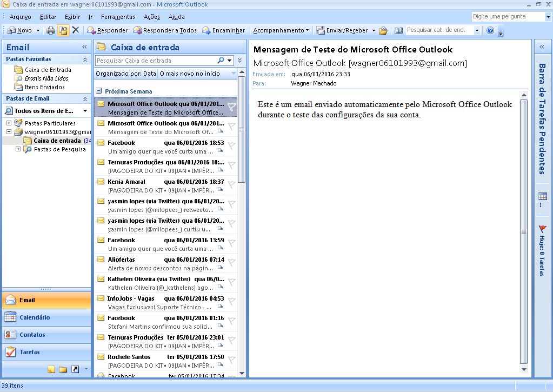Image resolution: width=553 pixels, height=392 pixels.
Task: Toggle the flag on Kathelen Oliveira message
Action: point(232,282)
